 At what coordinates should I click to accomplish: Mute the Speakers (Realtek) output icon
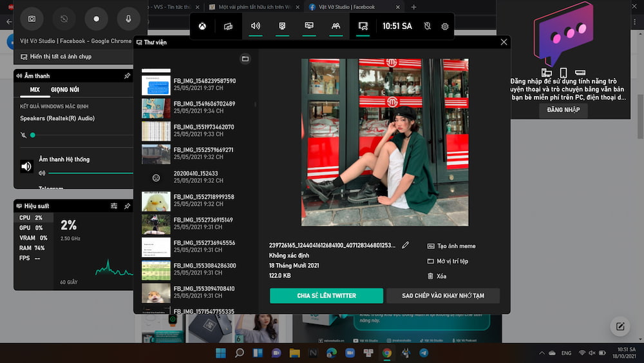[23, 135]
